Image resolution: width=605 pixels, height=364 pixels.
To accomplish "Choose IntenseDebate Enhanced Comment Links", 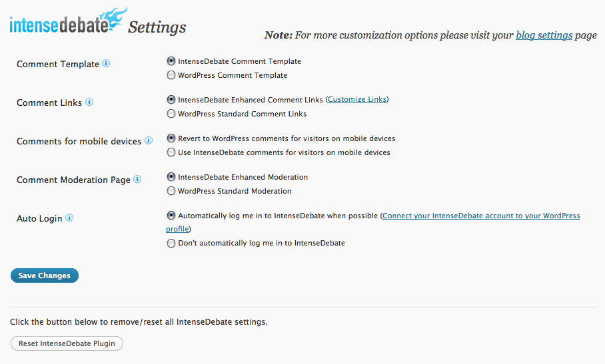I will pyautogui.click(x=171, y=100).
